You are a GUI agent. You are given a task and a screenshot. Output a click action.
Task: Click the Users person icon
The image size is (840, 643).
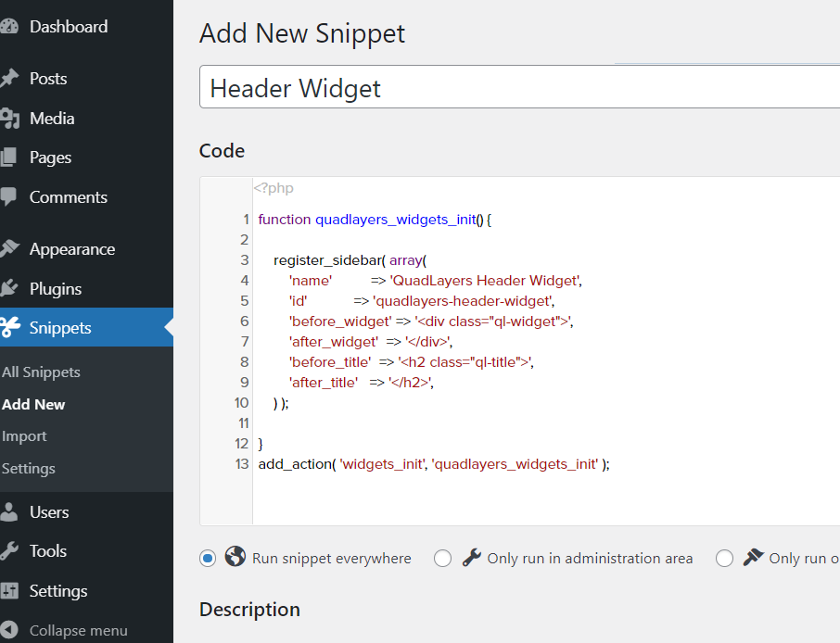pyautogui.click(x=9, y=511)
